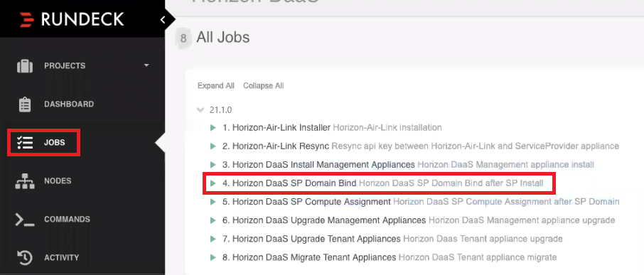Run job 3 Install Management Appliances play icon

coord(213,165)
